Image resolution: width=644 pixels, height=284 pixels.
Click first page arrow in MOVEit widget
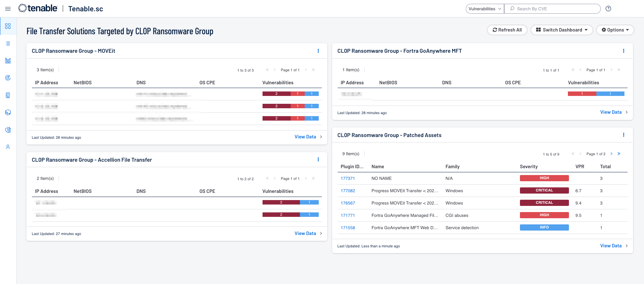(x=267, y=70)
